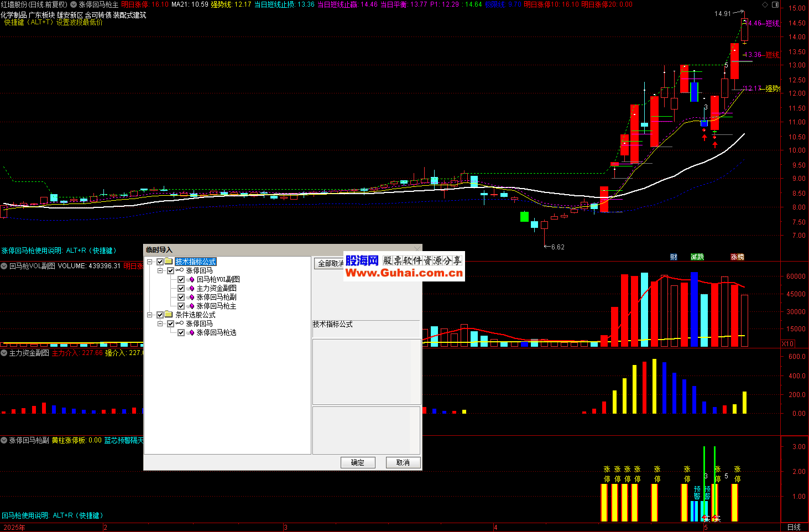Click the magenta cube icon beside 张停回马枪副

192,297
